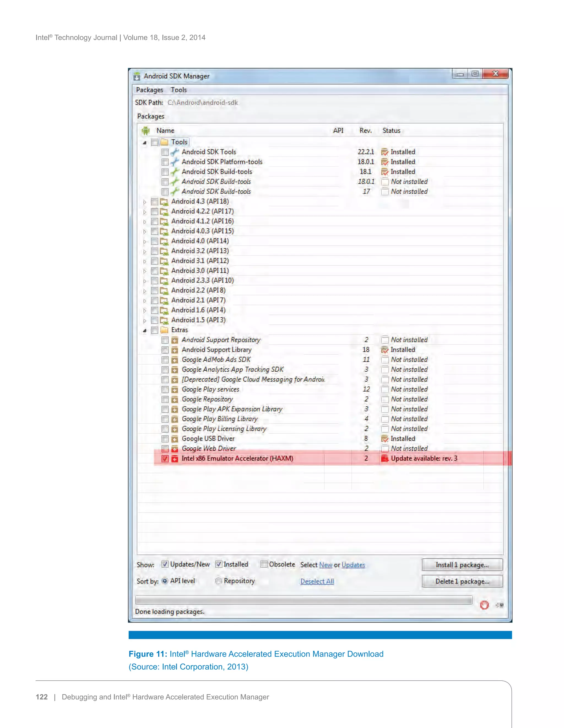Viewport: 564px width, 728px height.
Task: Click the log icon at the bottom right
Action: click(500, 605)
